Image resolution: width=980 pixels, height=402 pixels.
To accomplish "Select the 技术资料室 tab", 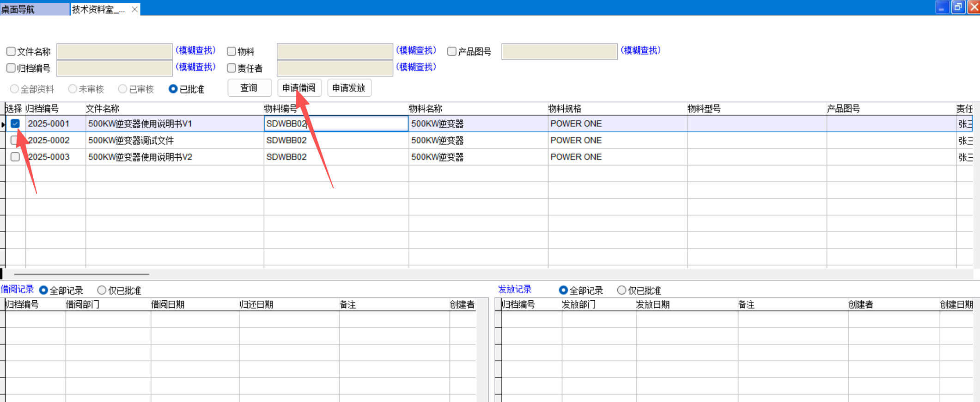I will 98,9.
